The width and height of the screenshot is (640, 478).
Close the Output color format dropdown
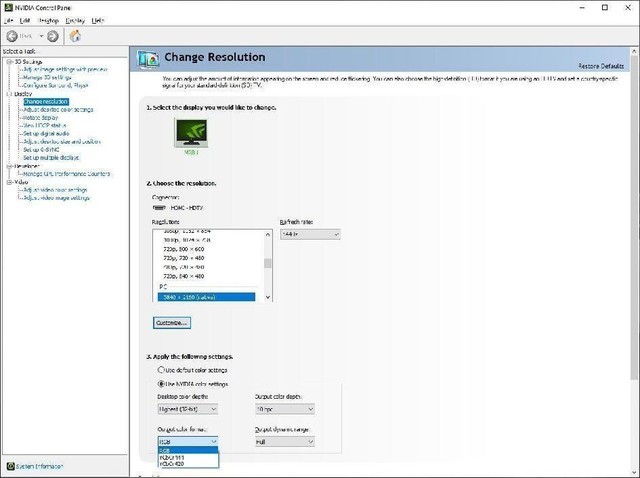[188, 442]
